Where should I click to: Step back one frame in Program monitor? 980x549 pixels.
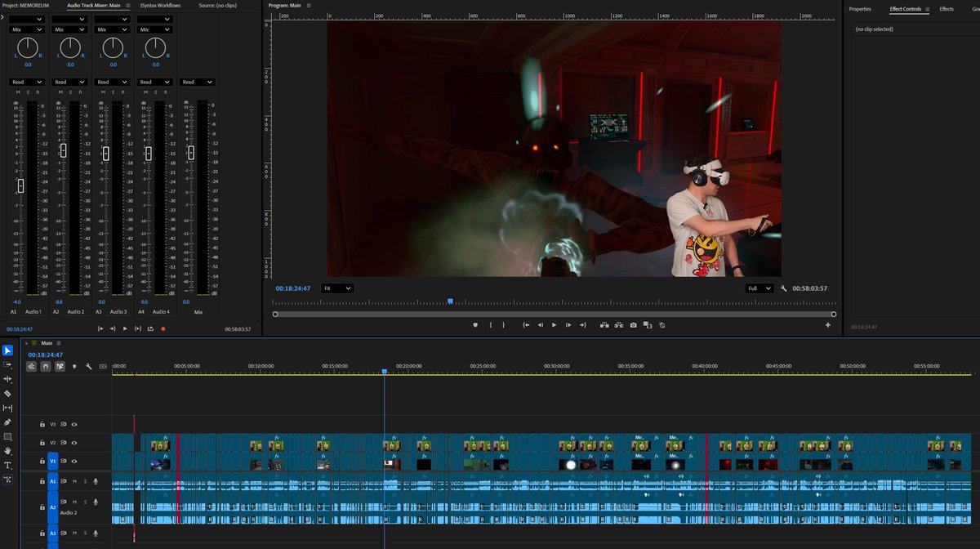pos(540,325)
